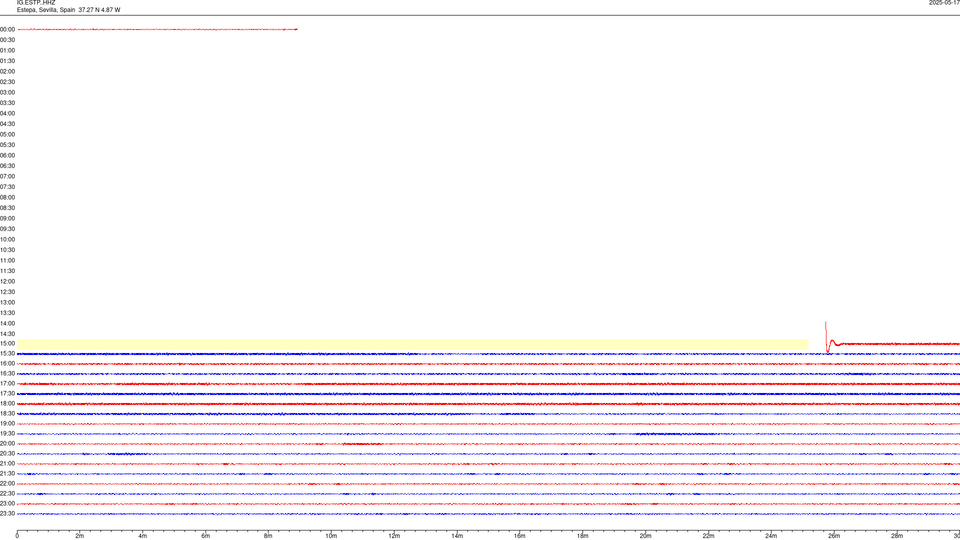The image size is (960, 540).
Task: Pick the 17:30 time label
Action: 7,394
